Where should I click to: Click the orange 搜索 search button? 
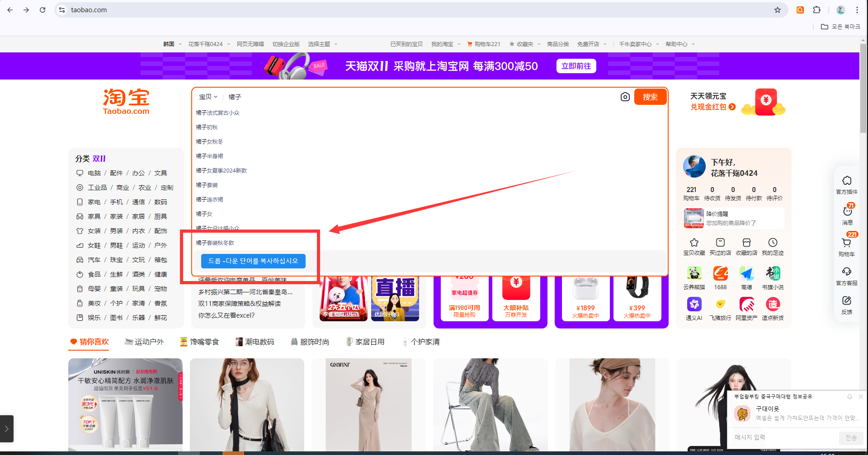650,97
